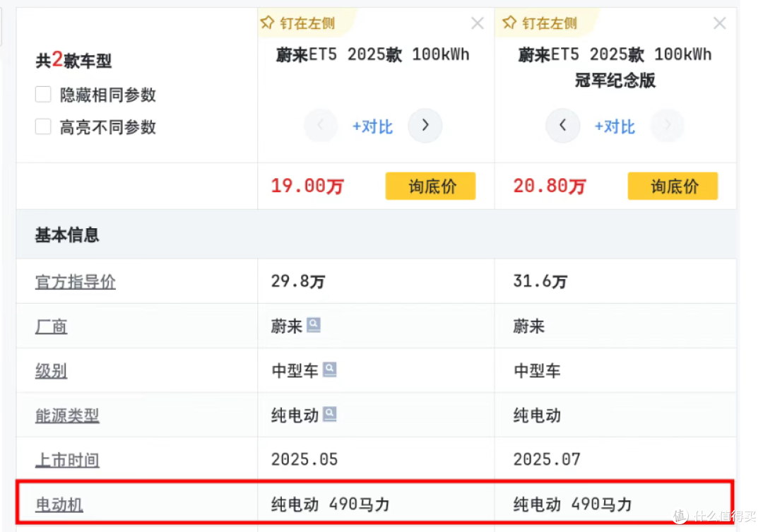Remove the 冠军纪念版 column
Screen dimensions: 763x532
click(719, 23)
